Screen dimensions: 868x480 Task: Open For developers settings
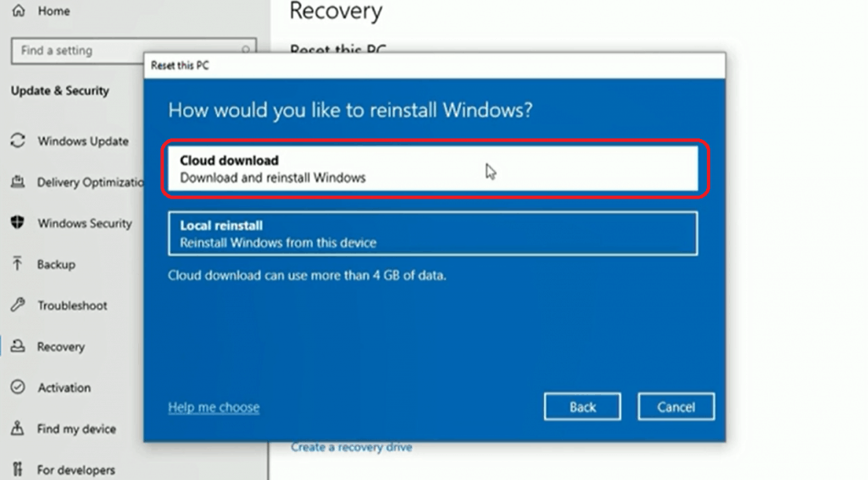coord(75,470)
